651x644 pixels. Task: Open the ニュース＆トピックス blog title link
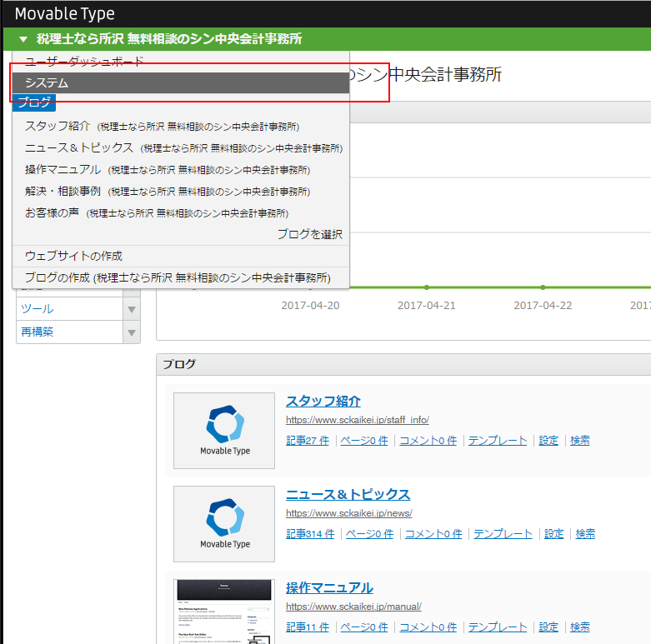[x=348, y=494]
